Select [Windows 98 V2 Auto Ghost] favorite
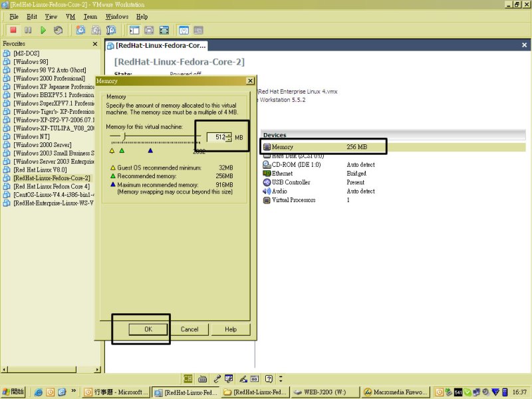Image resolution: width=532 pixels, height=399 pixels. click(x=49, y=70)
